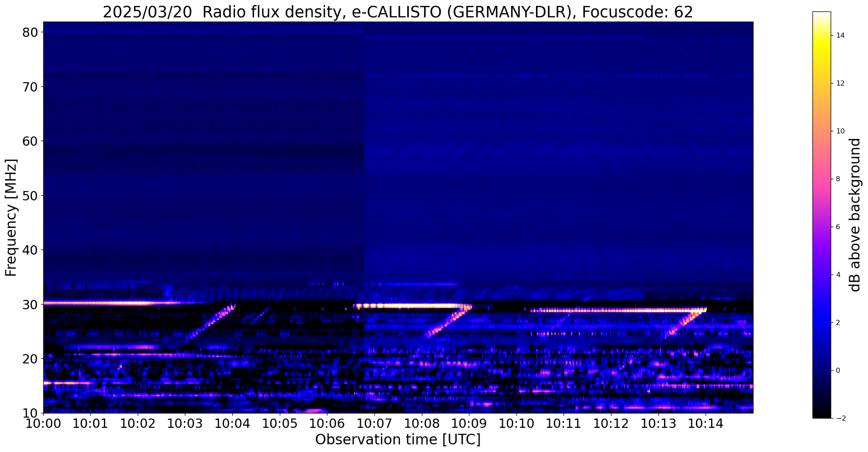Click the 'Observation time [UTC]' x-axis label
The width and height of the screenshot is (868, 452).
pos(398,440)
